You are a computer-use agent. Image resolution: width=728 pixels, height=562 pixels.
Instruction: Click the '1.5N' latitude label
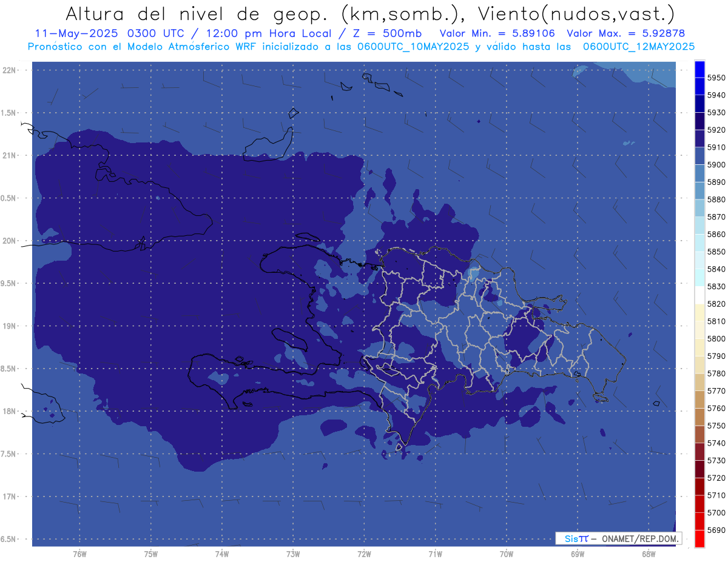coord(9,113)
